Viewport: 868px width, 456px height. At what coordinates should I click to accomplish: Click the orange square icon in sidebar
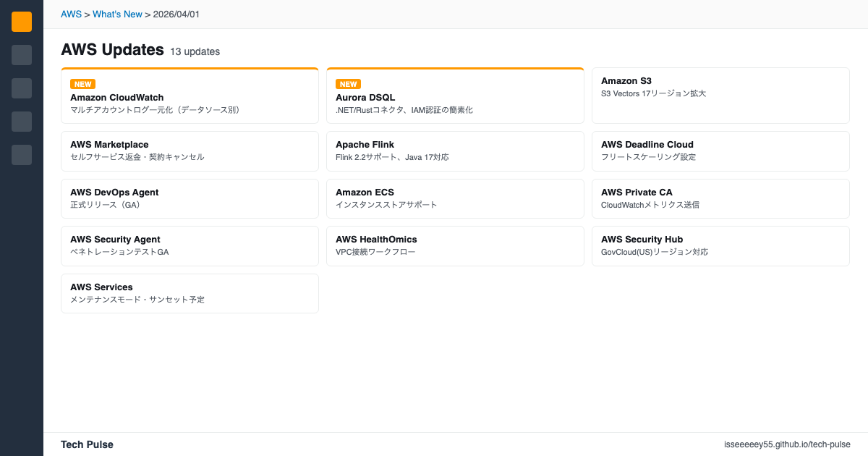tap(22, 22)
